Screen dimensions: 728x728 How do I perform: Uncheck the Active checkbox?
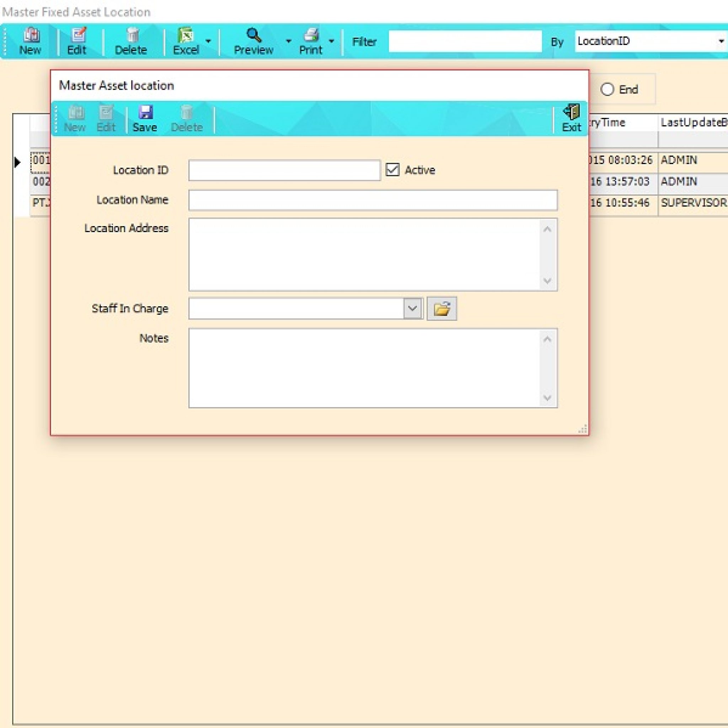click(x=392, y=170)
